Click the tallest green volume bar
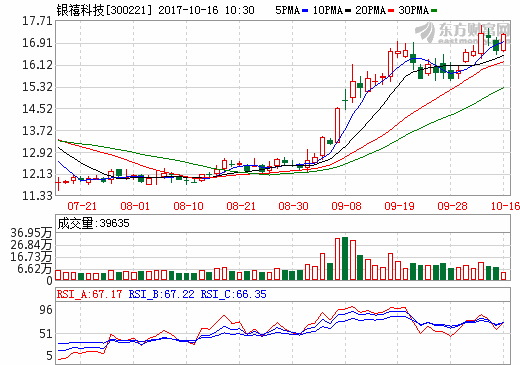 [345, 258]
